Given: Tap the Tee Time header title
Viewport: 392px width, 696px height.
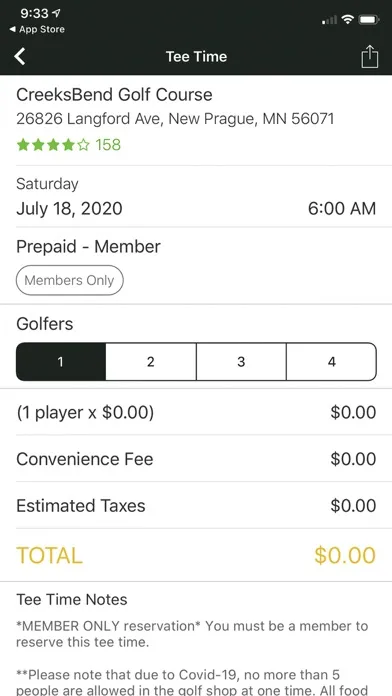Looking at the screenshot, I should pyautogui.click(x=196, y=57).
